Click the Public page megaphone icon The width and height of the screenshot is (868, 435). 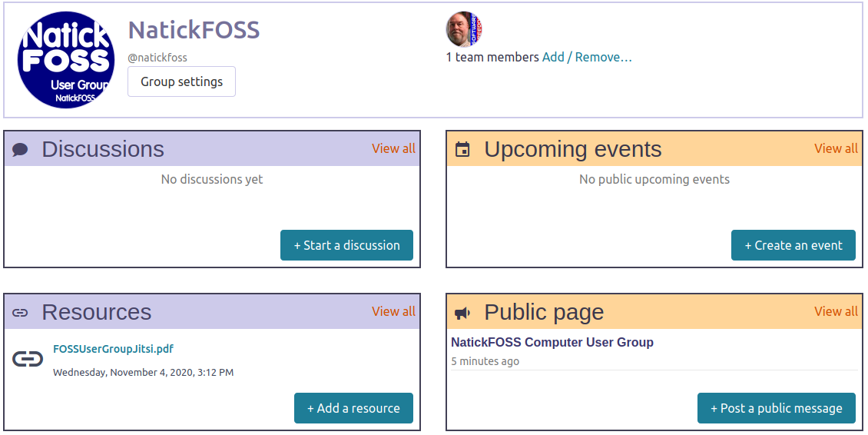coord(462,313)
